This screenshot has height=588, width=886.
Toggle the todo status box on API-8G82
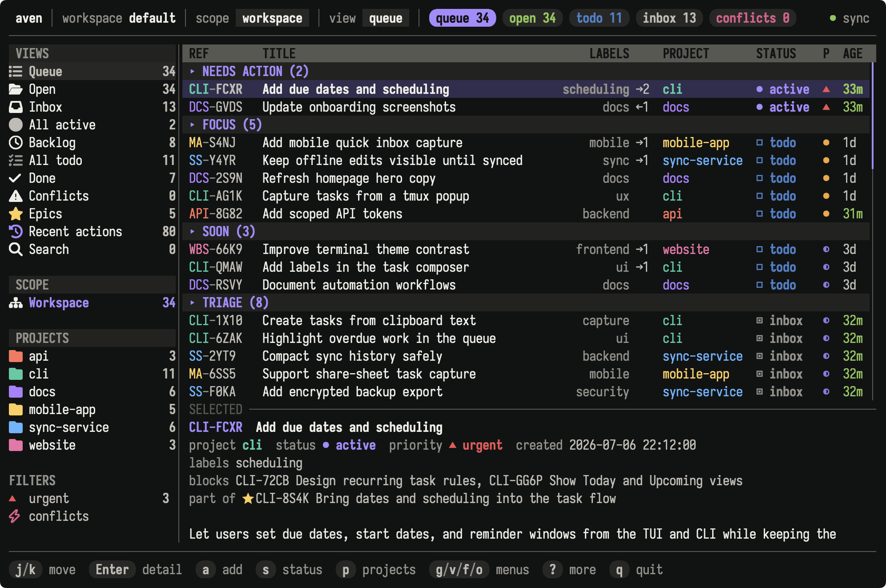760,213
